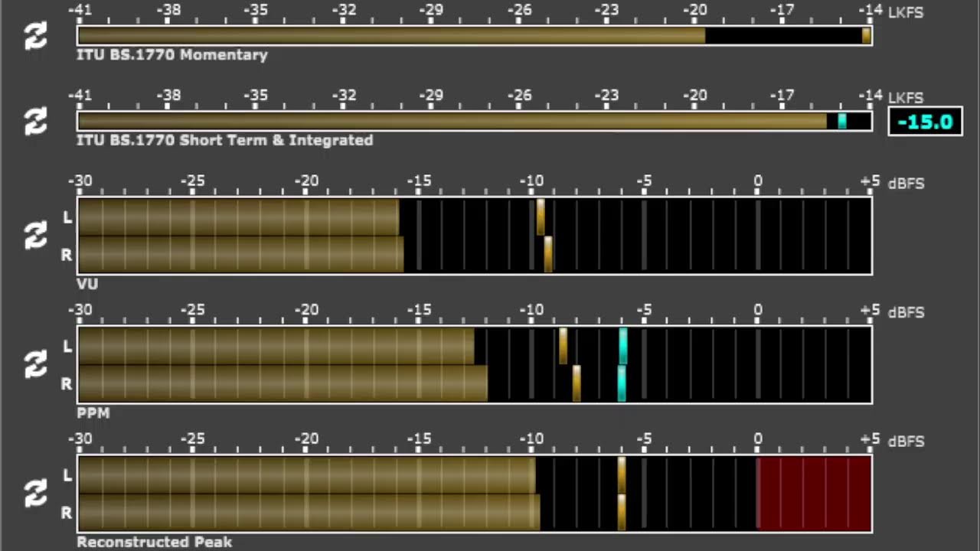The height and width of the screenshot is (551, 980).
Task: Click the gold peak hold on VU R channel
Action: [x=548, y=254]
